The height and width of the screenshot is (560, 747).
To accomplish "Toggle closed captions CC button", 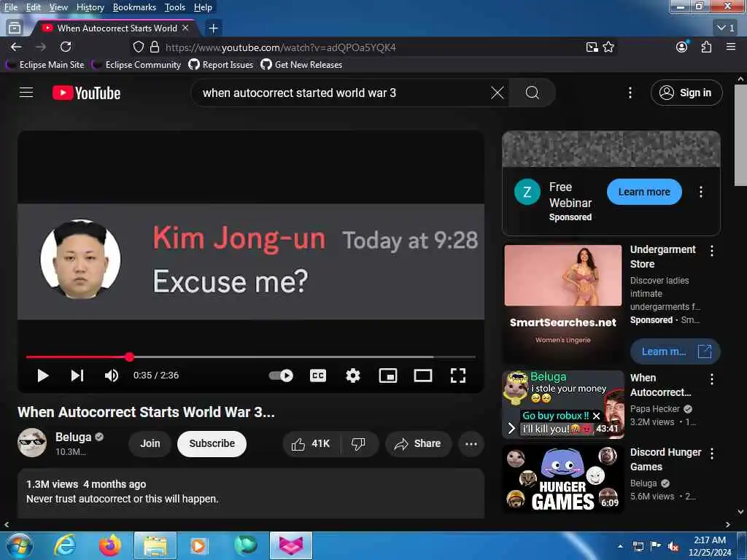I will click(318, 376).
